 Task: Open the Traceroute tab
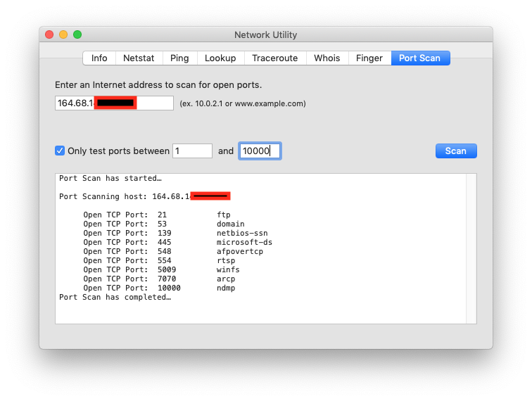275,58
